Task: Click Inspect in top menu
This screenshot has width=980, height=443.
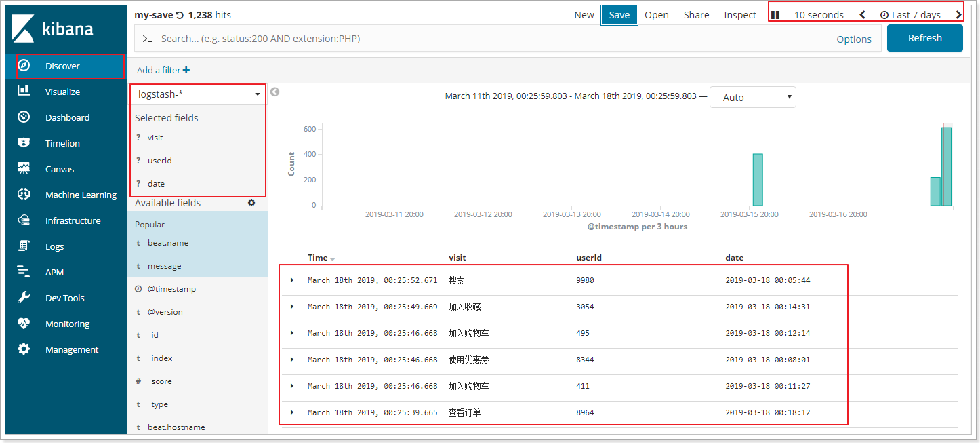Action: (x=740, y=15)
